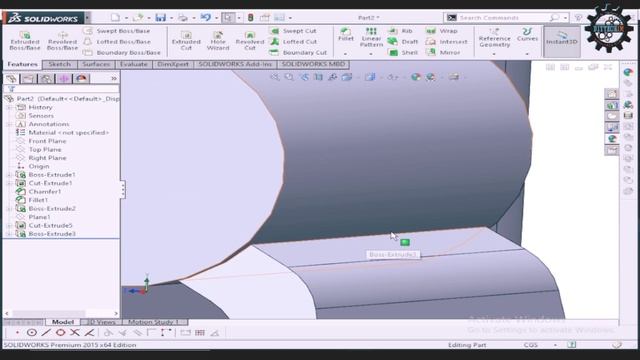Select the Revolved Cut tool

point(250,40)
